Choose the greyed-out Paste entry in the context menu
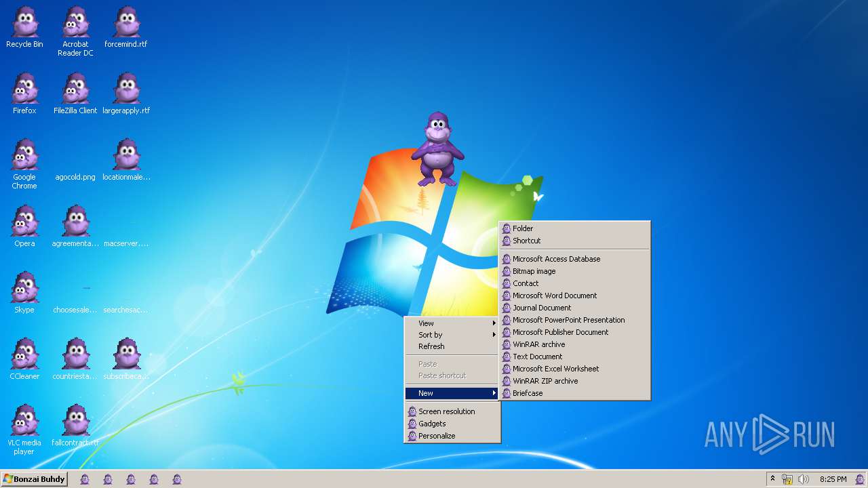Viewport: 868px width, 488px height. tap(452, 364)
